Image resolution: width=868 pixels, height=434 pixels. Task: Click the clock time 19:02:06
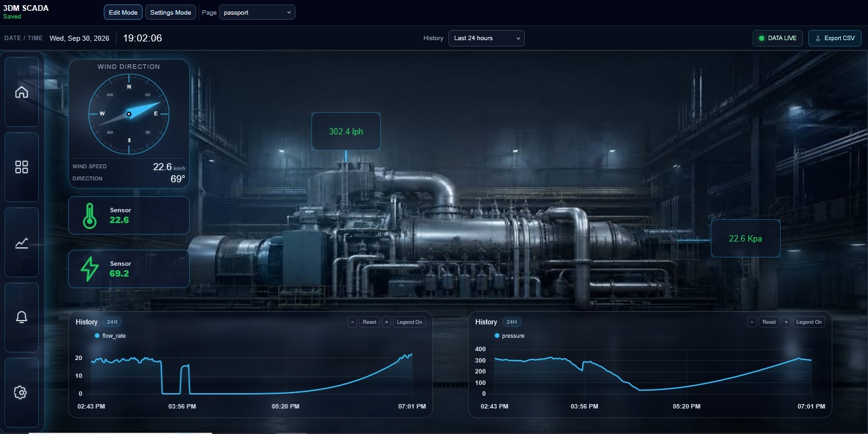pos(143,38)
